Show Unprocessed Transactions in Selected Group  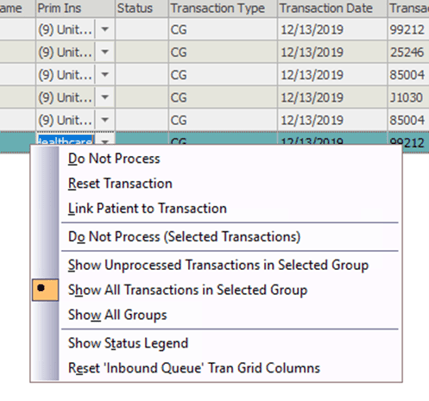[218, 265]
